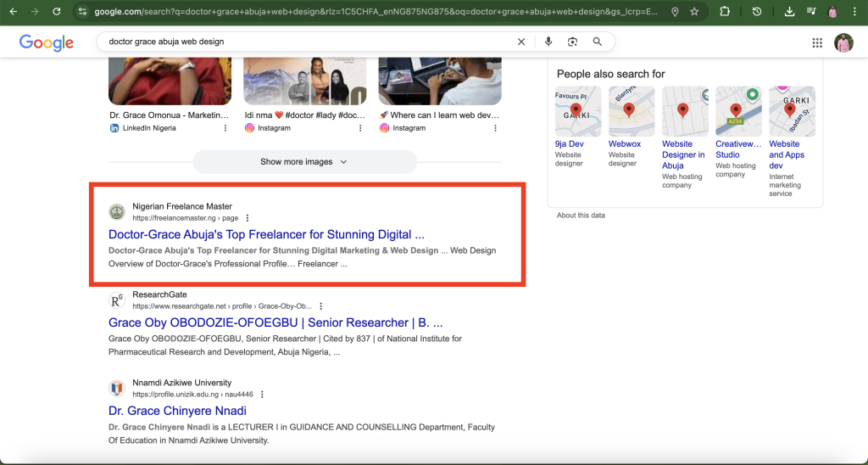
Task: Open Dr. Grace Chinyere Nnadi result
Action: point(177,411)
